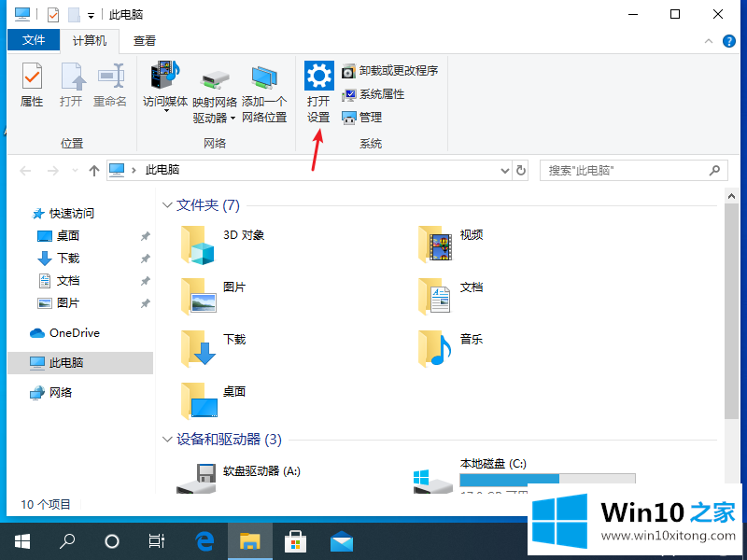The height and width of the screenshot is (560, 747).
Task: Switch to the 查看 ribbon tab
Action: pos(144,41)
